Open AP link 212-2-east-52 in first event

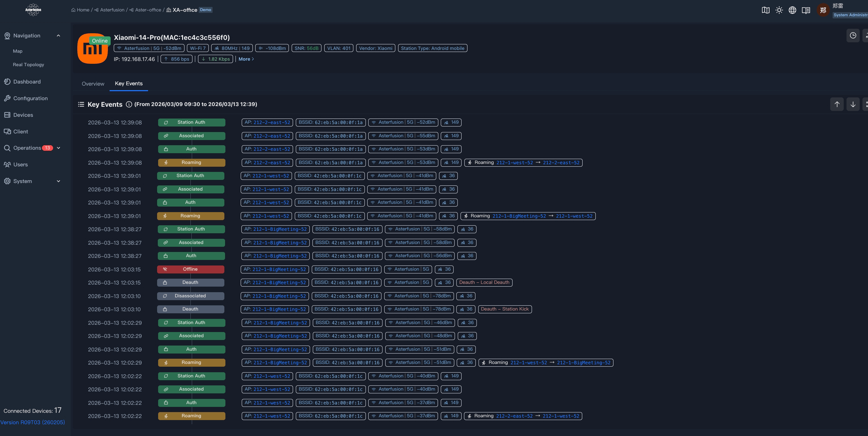tap(272, 122)
